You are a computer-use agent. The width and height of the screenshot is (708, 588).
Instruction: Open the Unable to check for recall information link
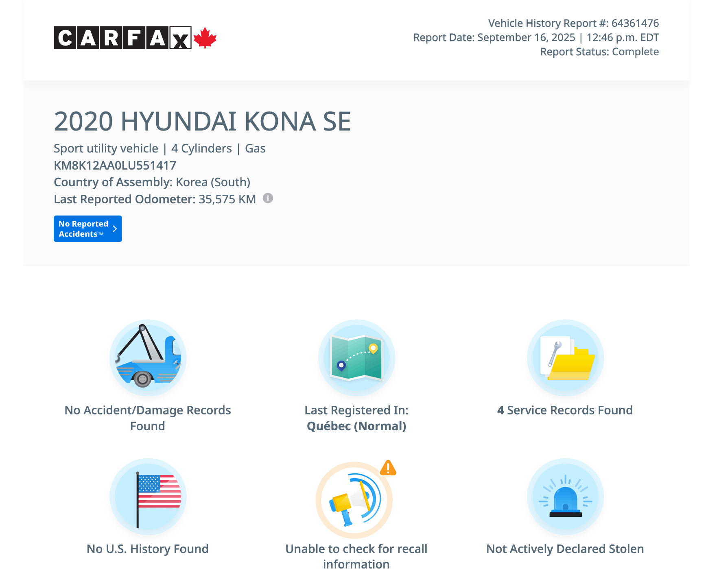point(356,556)
